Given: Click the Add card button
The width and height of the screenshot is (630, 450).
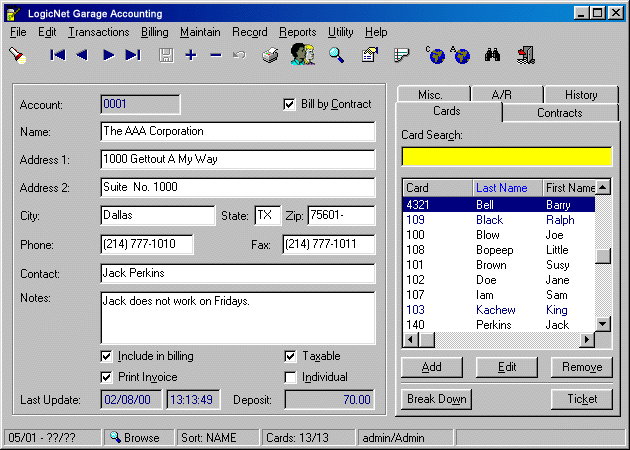Looking at the screenshot, I should (432, 367).
